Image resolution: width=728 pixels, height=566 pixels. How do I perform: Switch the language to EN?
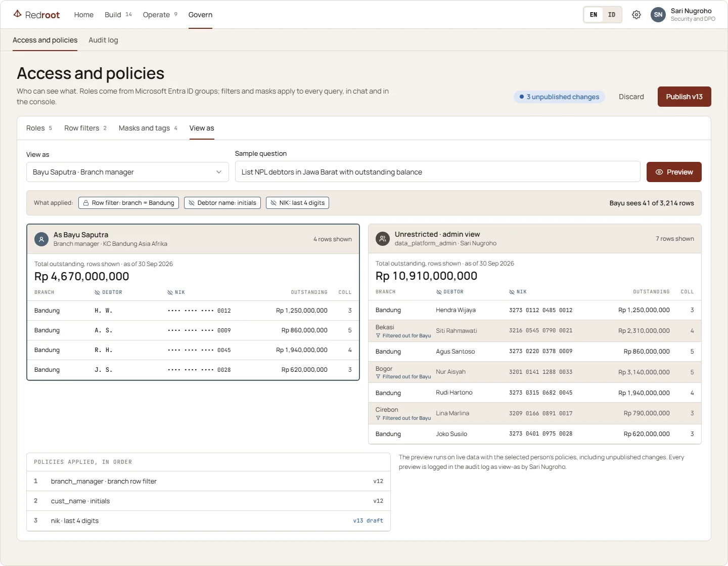594,15
